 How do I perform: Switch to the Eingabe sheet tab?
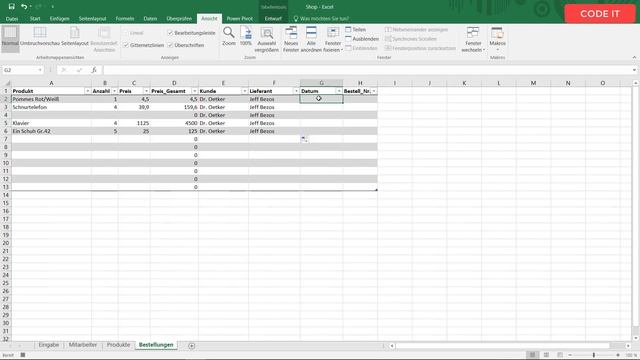(49, 345)
